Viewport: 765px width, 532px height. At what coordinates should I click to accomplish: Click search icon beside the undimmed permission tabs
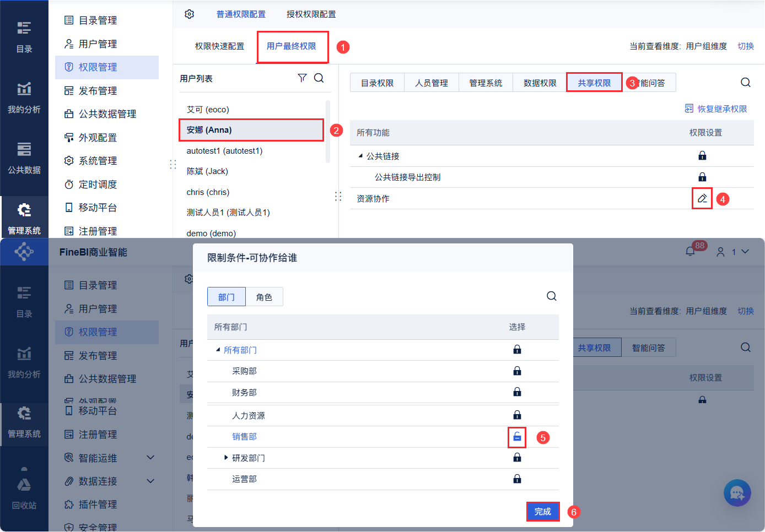[x=746, y=83]
